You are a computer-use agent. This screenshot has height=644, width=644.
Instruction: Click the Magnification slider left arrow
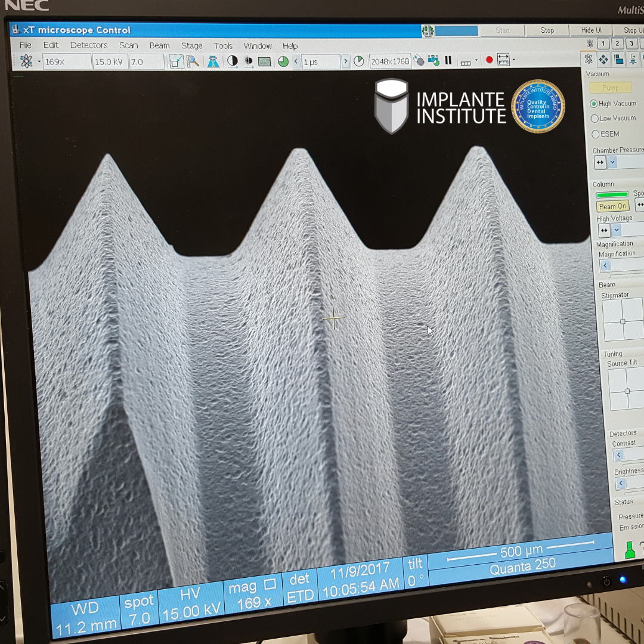pyautogui.click(x=606, y=266)
